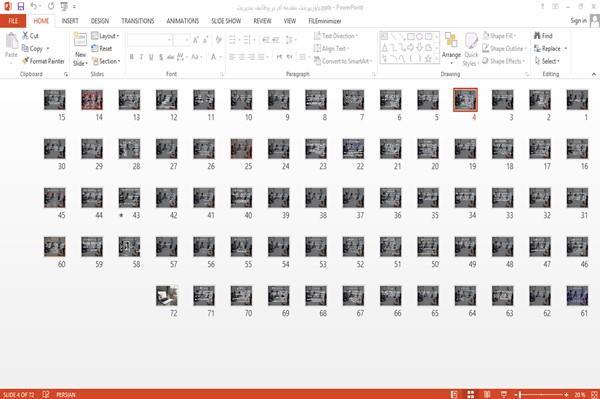Click the Find command

pyautogui.click(x=543, y=36)
